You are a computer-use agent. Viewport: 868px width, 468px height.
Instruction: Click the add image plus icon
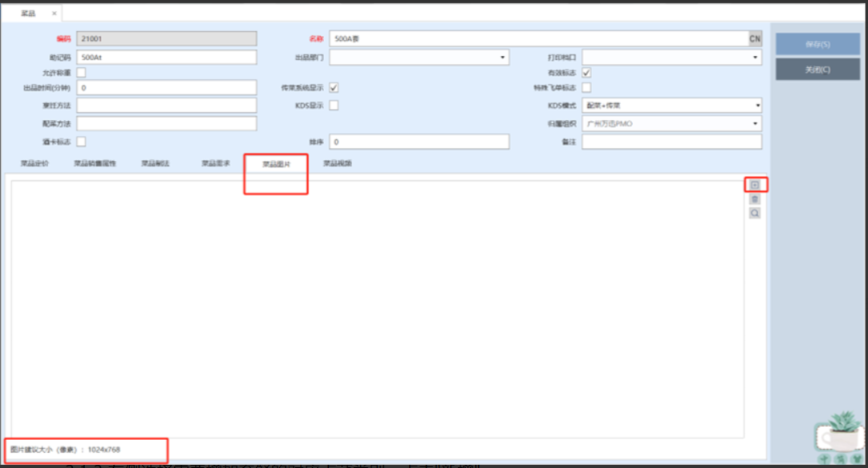(x=754, y=185)
